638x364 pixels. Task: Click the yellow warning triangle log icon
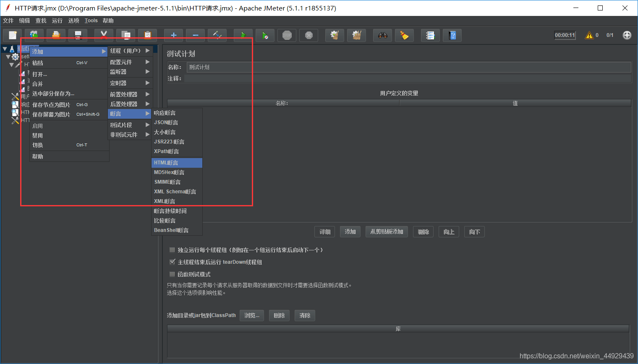click(x=589, y=35)
